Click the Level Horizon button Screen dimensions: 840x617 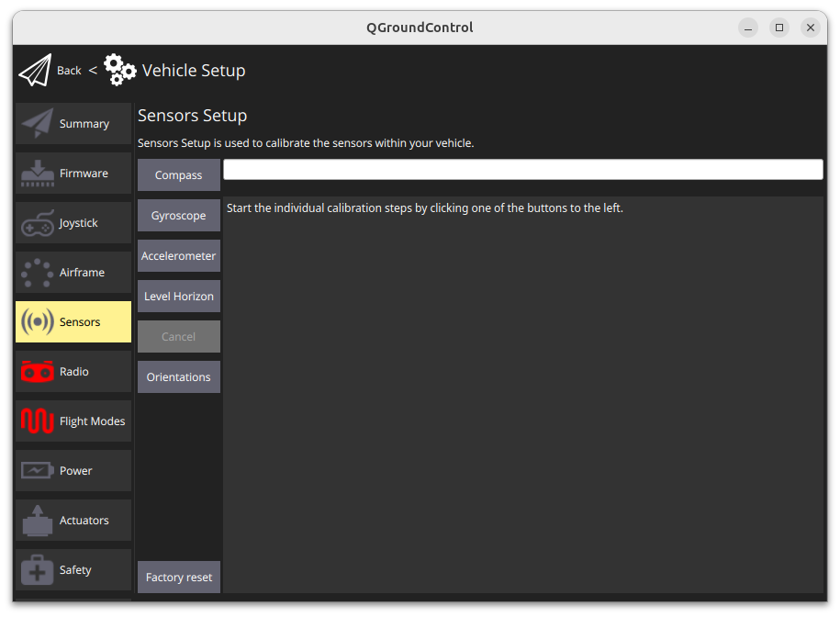179,297
